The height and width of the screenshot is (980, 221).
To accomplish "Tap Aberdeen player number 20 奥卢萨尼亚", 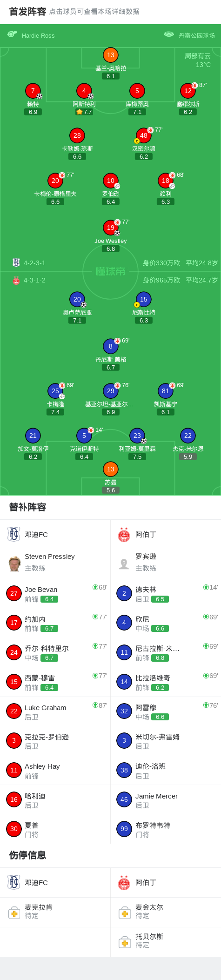I will click(77, 299).
